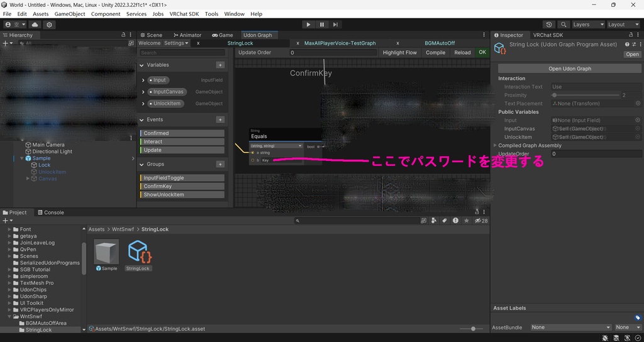Advance one frame with the Step button
Screen dimensions: 644x342
point(336,25)
